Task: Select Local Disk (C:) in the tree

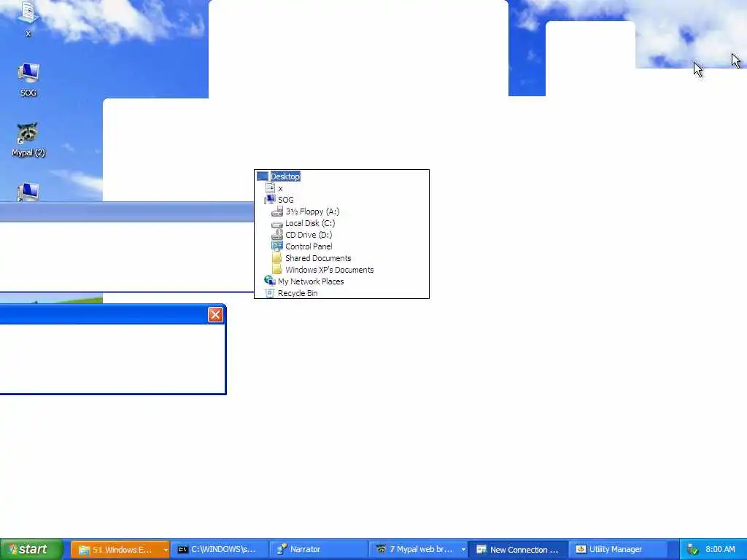Action: [x=310, y=223]
